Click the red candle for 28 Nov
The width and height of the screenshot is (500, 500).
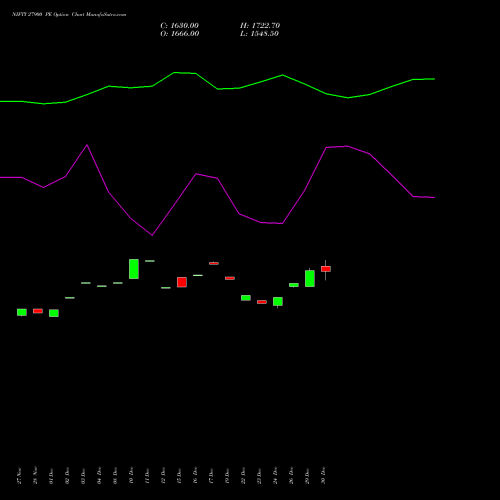38,311
